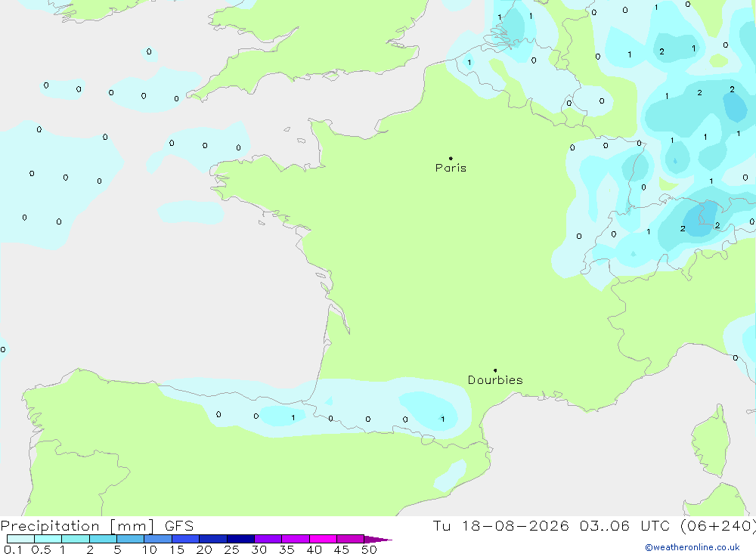Select the Paris marker dot

click(x=451, y=158)
